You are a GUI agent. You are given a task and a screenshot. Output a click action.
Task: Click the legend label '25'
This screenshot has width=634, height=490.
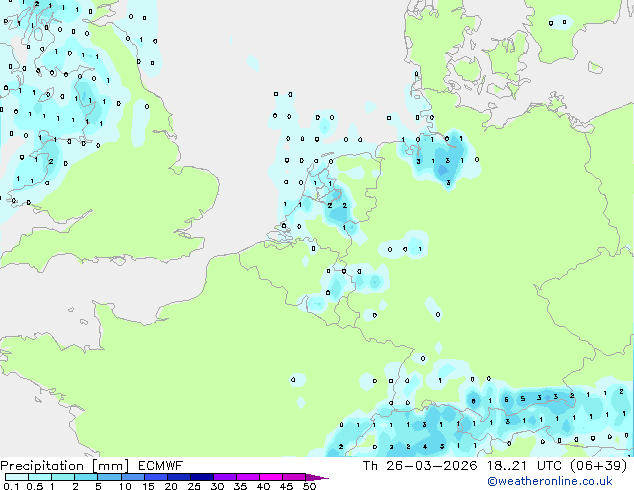(194, 486)
